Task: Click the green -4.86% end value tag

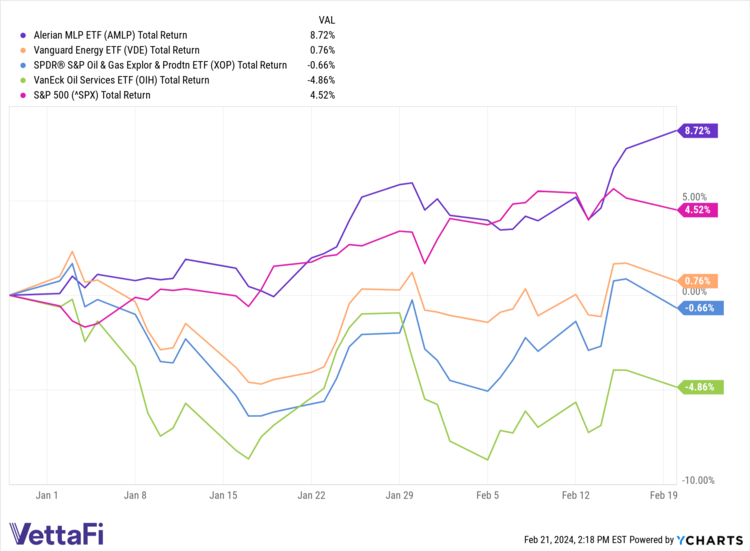Action: (698, 387)
